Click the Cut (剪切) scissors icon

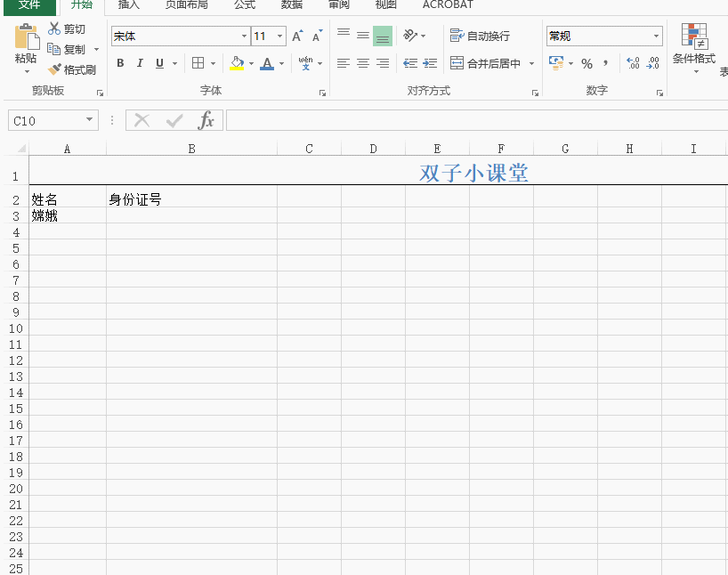[54, 29]
